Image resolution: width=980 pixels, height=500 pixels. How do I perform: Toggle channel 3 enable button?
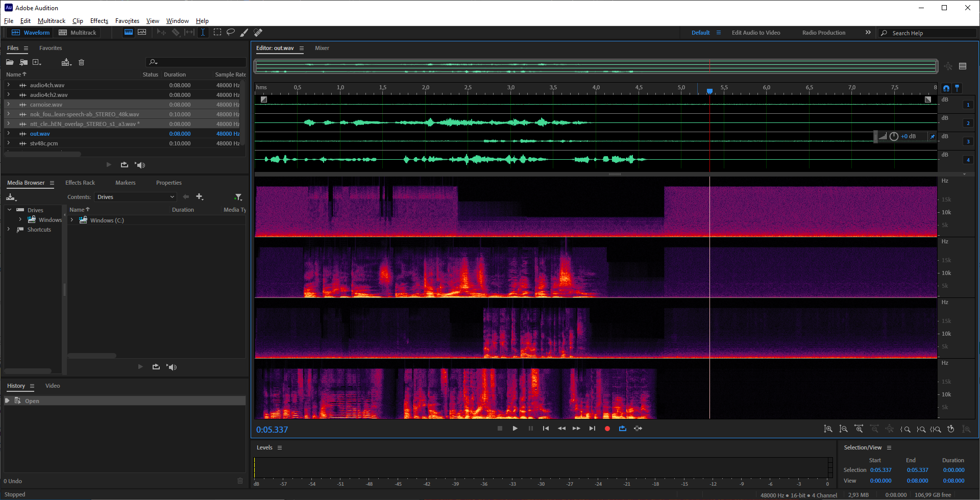[968, 142]
